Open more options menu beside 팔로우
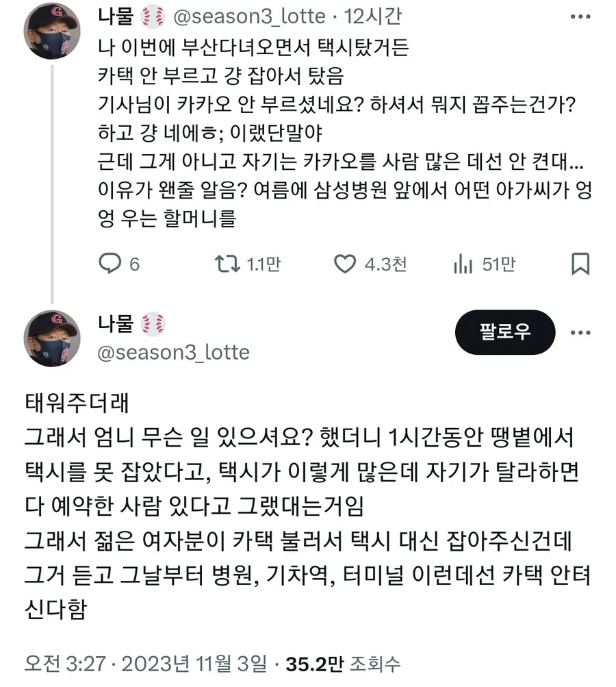The image size is (616, 687). click(x=580, y=332)
